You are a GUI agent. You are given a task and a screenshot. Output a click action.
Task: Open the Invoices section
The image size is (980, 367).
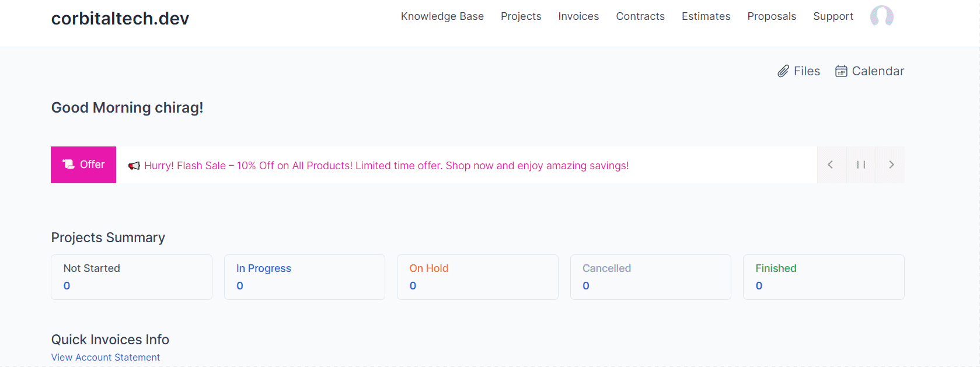click(x=578, y=16)
